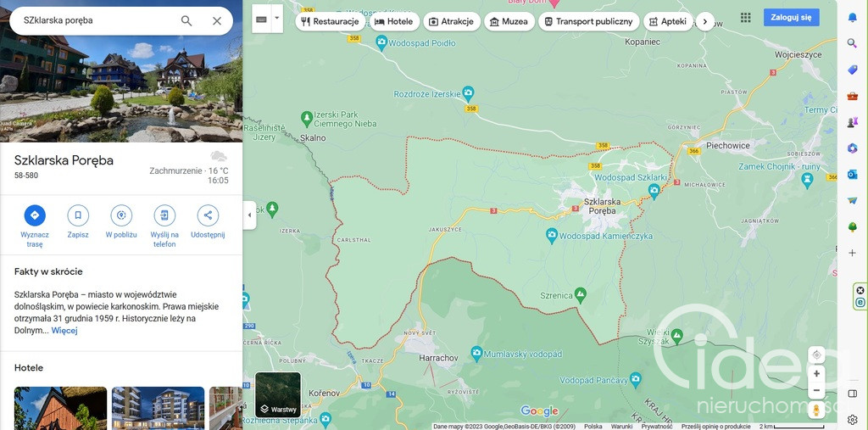
Task: Open the Google apps grid
Action: [746, 17]
